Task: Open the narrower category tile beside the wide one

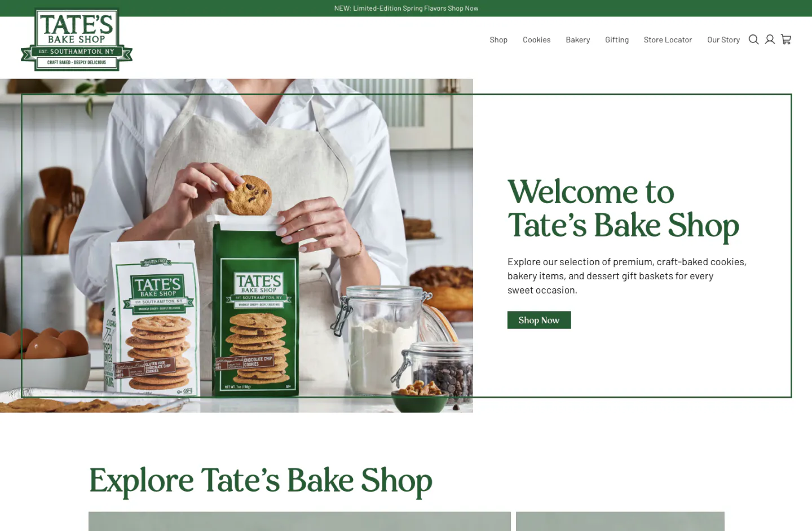Action: click(620, 521)
